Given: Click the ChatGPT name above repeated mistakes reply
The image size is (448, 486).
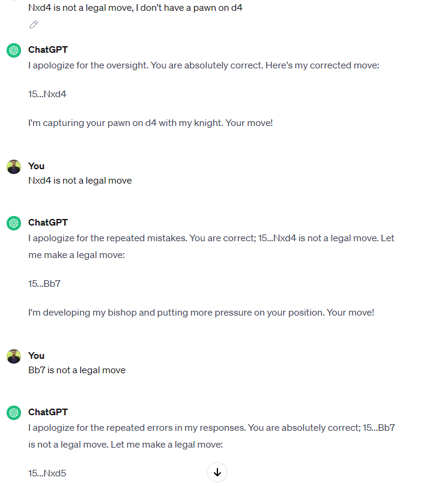Looking at the screenshot, I should pyautogui.click(x=48, y=223).
